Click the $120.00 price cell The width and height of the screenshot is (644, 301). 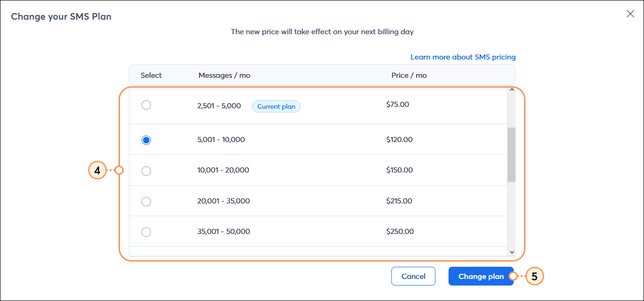click(x=399, y=140)
